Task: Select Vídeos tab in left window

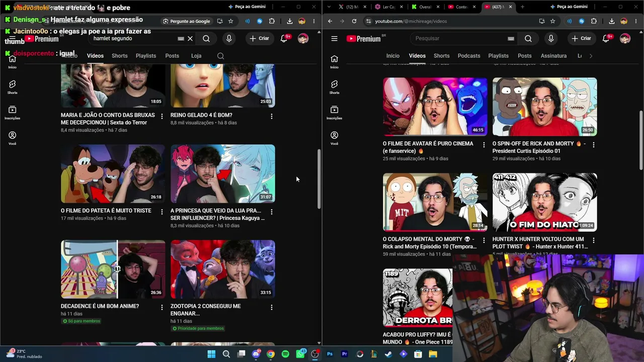Action: point(95,56)
